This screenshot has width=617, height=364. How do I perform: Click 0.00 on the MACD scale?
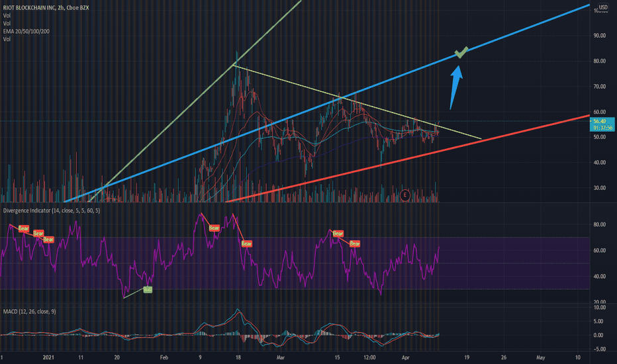point(598,336)
